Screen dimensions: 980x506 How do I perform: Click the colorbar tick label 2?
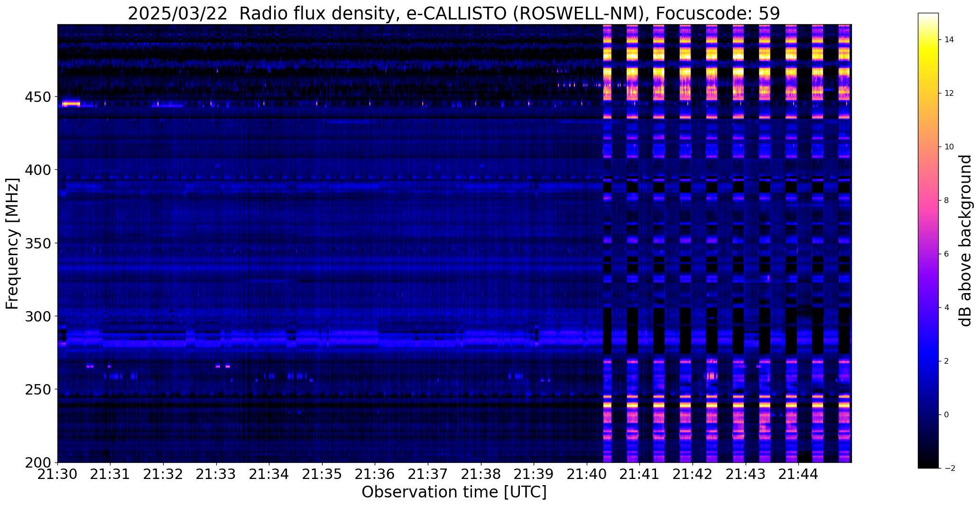tap(947, 361)
